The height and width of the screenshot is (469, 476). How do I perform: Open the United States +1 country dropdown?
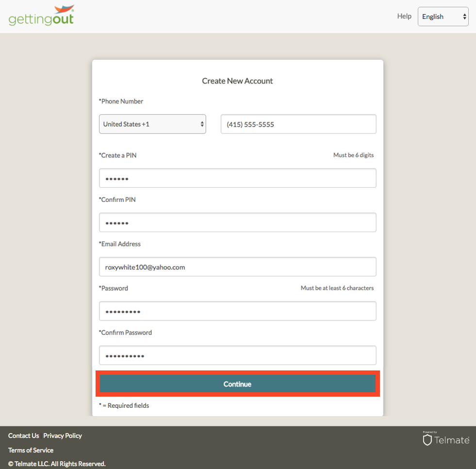pyautogui.click(x=152, y=124)
